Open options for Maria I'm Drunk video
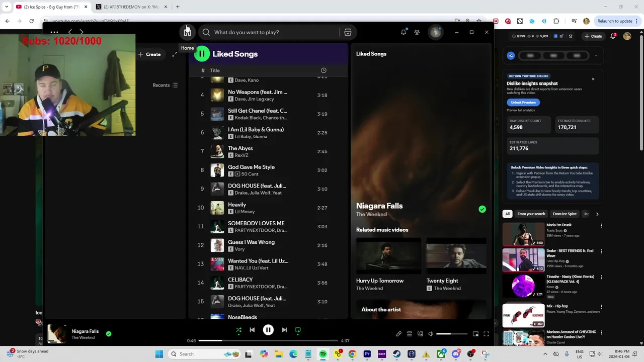 click(x=601, y=226)
